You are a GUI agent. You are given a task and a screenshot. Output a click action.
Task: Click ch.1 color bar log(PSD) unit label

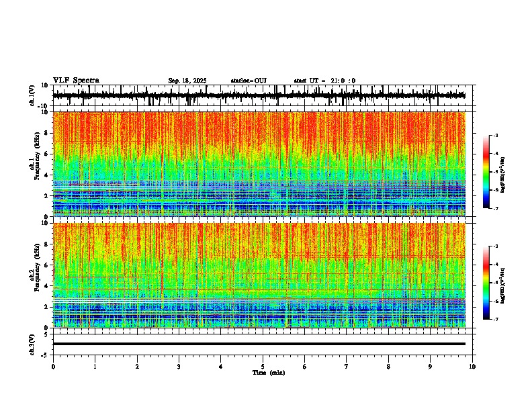point(503,175)
